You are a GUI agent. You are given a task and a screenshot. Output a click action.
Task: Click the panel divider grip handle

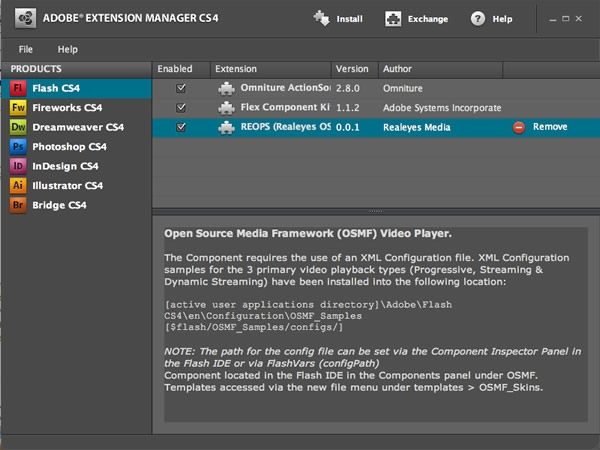(376, 211)
